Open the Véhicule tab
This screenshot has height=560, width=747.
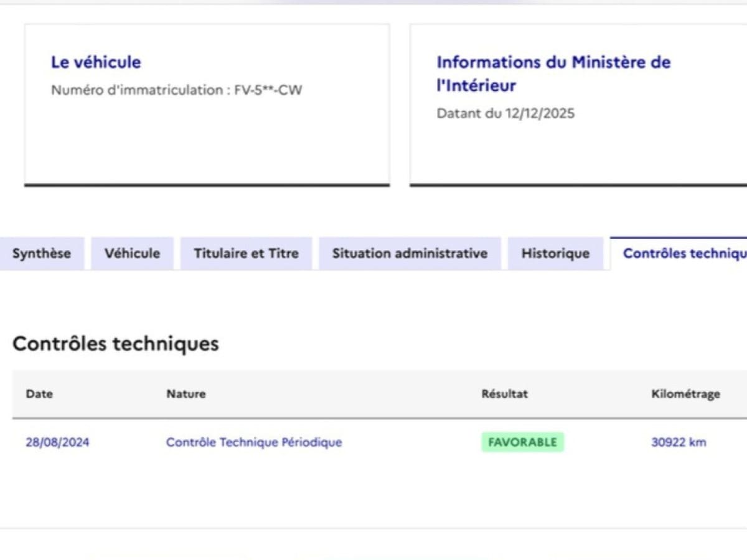tap(132, 253)
